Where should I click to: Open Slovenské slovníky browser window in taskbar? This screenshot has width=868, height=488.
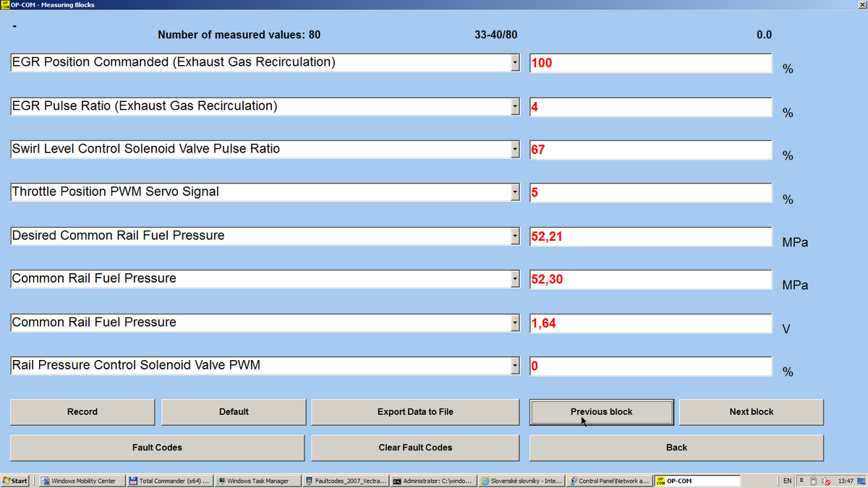[x=520, y=481]
